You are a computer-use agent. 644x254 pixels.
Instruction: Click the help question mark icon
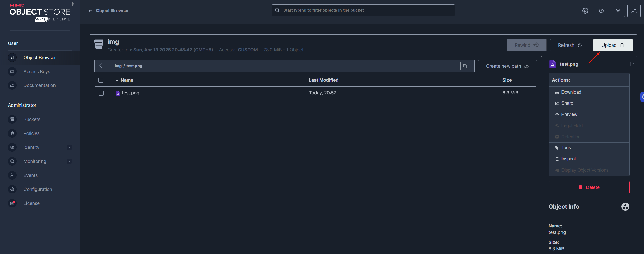(601, 11)
